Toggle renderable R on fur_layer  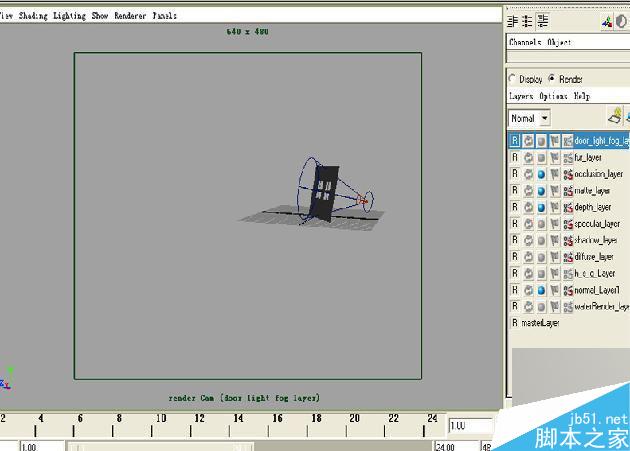point(515,158)
